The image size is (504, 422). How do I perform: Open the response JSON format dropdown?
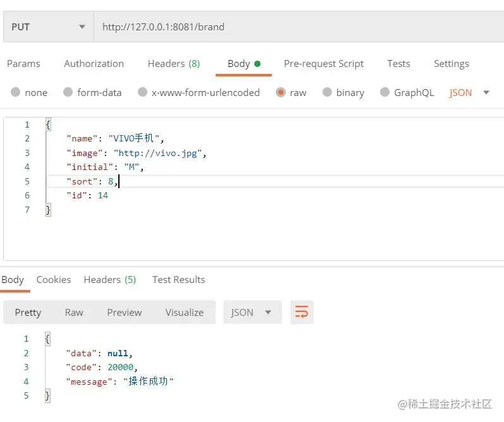(x=253, y=312)
